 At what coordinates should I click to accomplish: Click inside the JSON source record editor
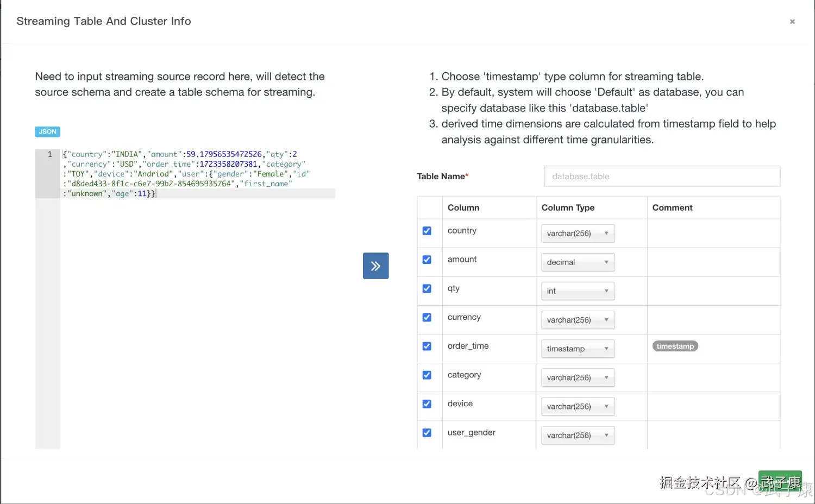[197, 299]
